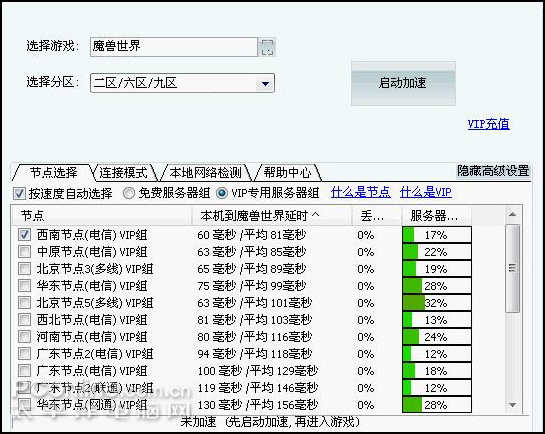545x434 pixels.
Task: Check 广东节点2(电信) VIP组 checkbox
Action: (x=24, y=354)
